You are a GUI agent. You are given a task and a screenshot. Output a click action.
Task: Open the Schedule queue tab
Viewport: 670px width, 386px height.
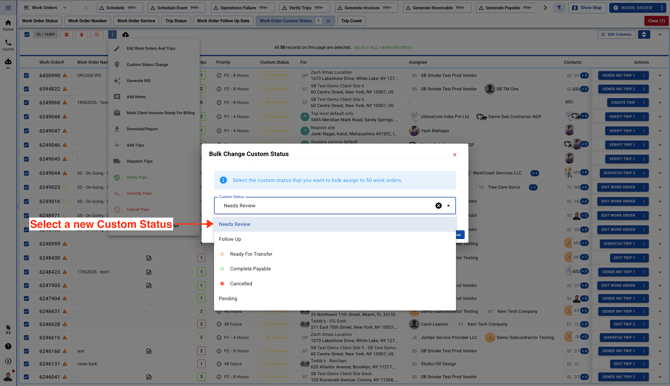click(x=120, y=8)
